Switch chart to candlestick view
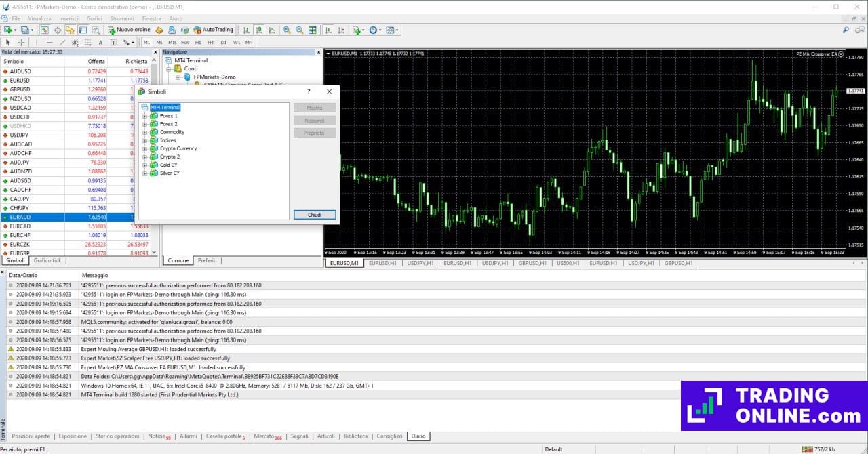 [258, 30]
